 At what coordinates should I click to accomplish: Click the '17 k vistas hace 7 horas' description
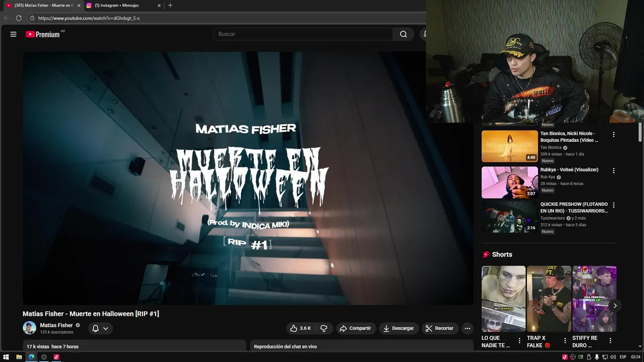(x=134, y=346)
